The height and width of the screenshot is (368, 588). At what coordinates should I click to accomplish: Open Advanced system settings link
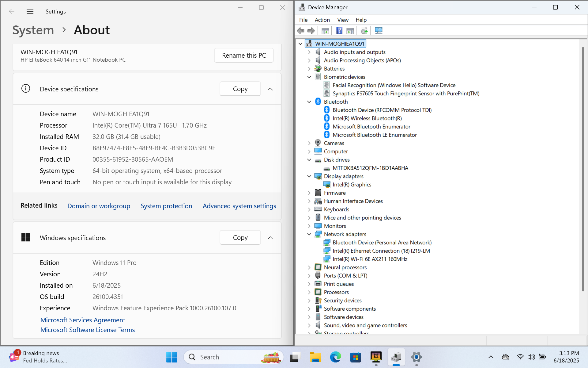[x=239, y=206]
